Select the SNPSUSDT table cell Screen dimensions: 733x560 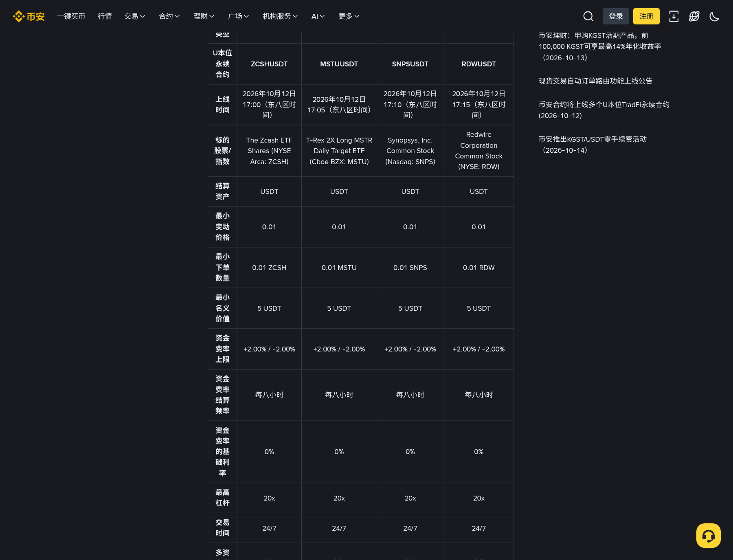(x=410, y=64)
